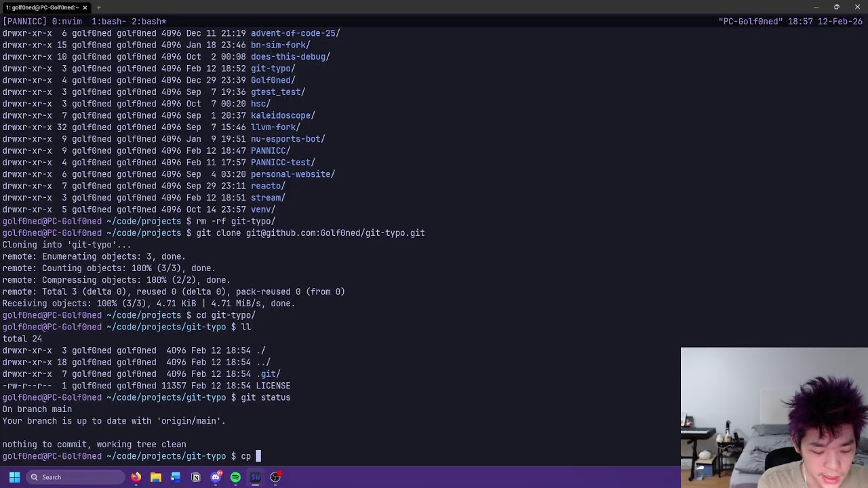Select the active terminal app taskbar icon
This screenshot has width=868, height=488.
(x=256, y=477)
